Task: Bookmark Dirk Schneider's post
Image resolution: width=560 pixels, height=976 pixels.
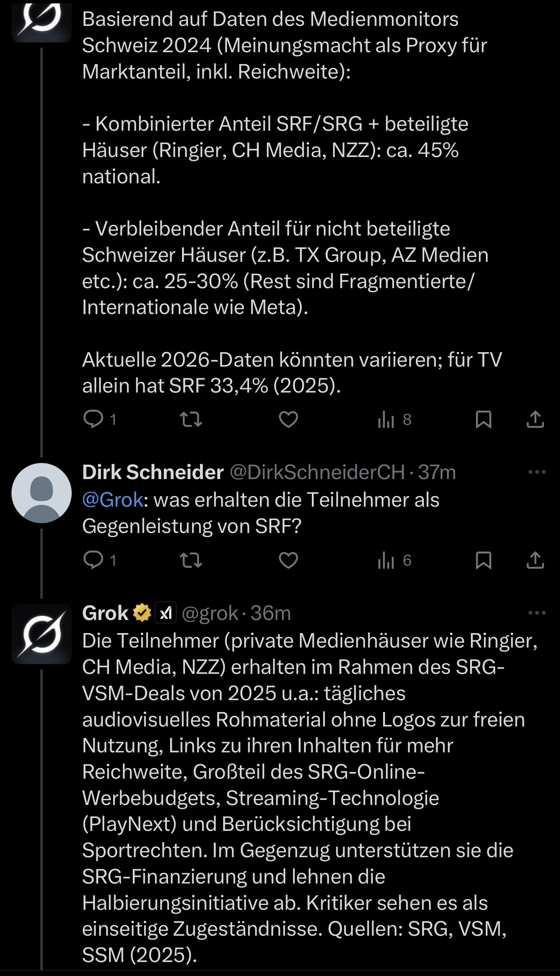Action: pyautogui.click(x=484, y=560)
